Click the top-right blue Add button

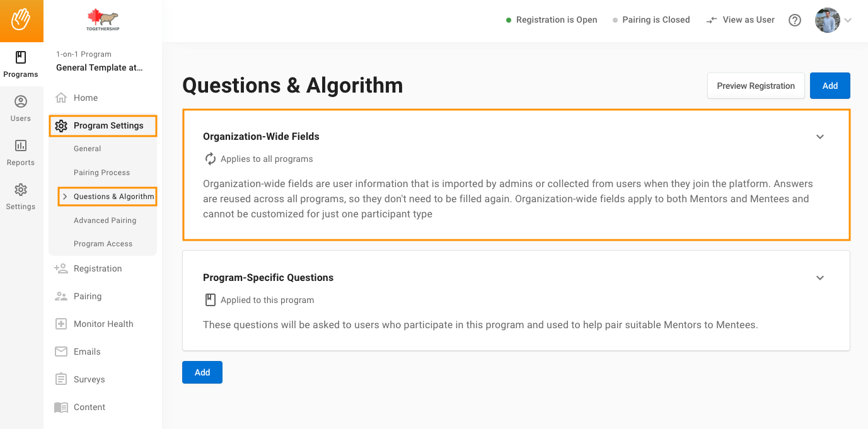pyautogui.click(x=830, y=86)
